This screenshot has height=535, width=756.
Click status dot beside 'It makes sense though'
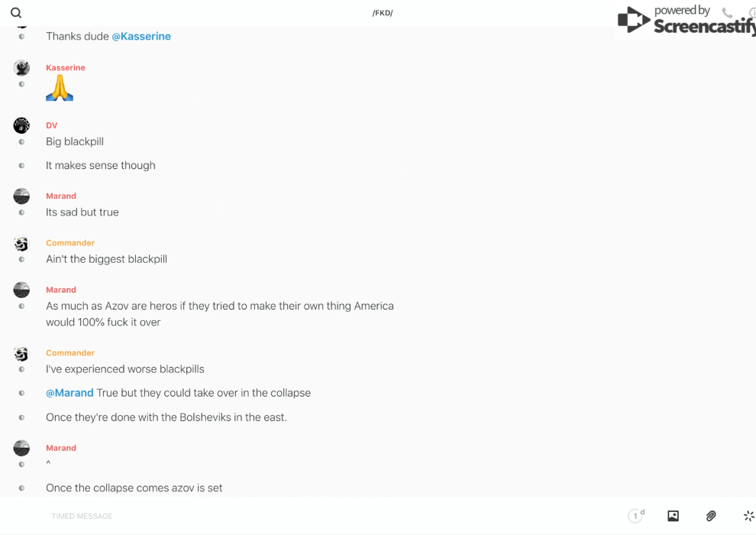point(21,166)
